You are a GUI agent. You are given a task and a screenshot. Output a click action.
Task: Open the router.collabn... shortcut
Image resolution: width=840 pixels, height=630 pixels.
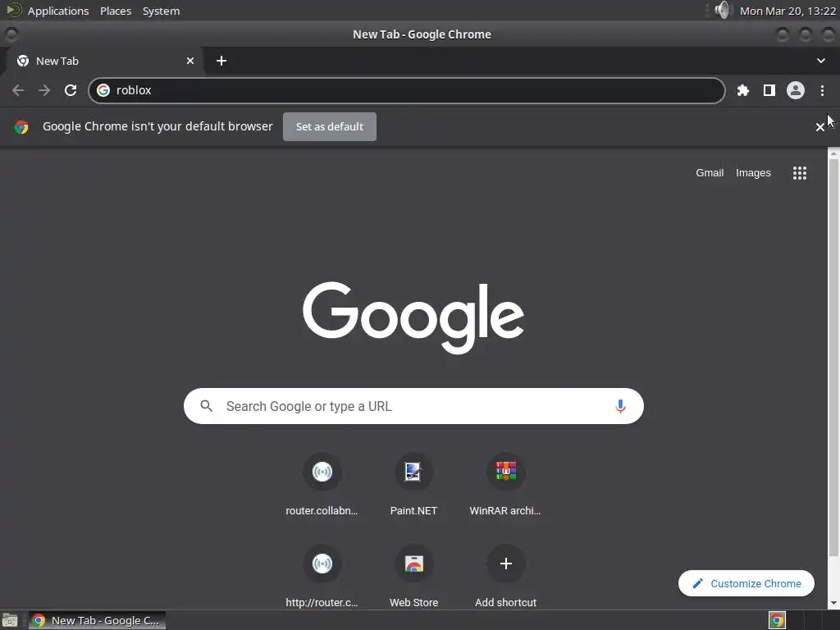[x=322, y=485]
